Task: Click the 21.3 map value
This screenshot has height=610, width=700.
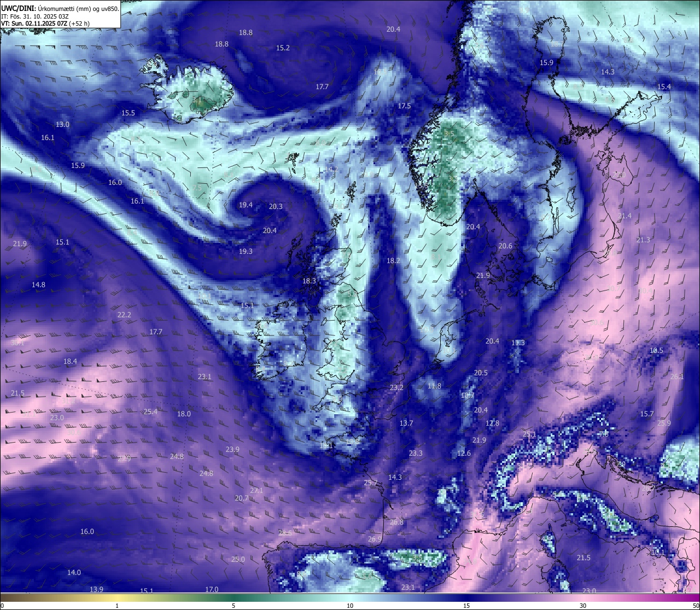Action: 643,240
